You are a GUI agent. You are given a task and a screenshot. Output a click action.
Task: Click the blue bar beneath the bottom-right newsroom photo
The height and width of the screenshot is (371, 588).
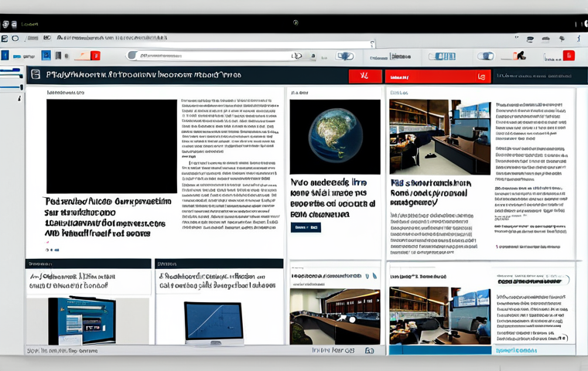pyautogui.click(x=440, y=350)
